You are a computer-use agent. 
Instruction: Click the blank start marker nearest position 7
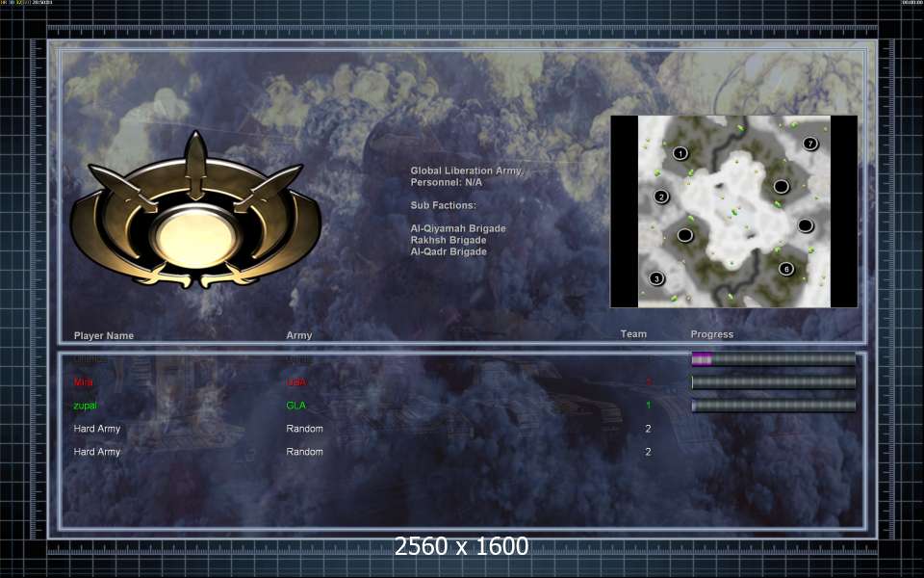click(782, 186)
